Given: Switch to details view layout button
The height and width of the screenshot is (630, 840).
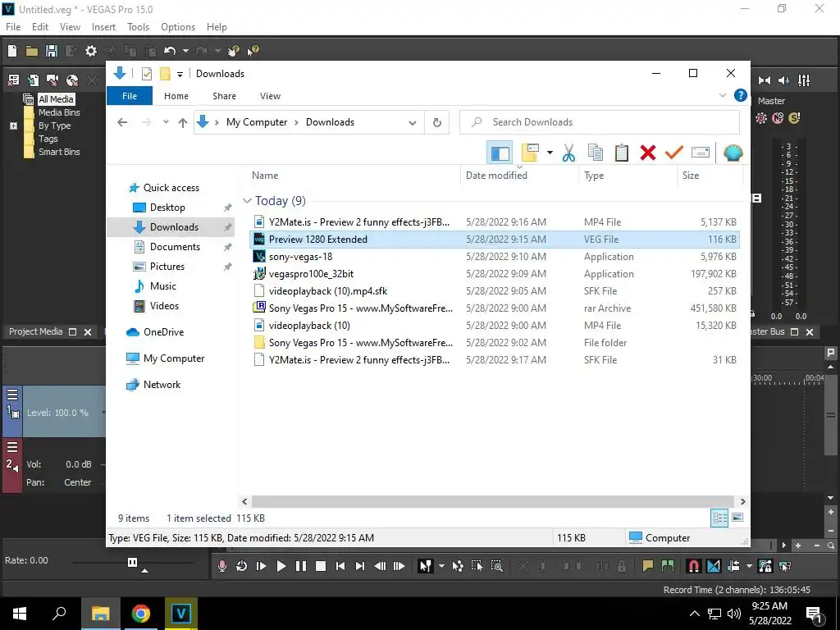Looking at the screenshot, I should pos(719,518).
